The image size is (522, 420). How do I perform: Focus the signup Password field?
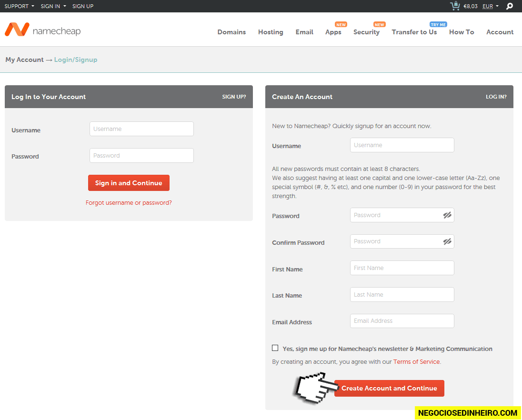402,215
